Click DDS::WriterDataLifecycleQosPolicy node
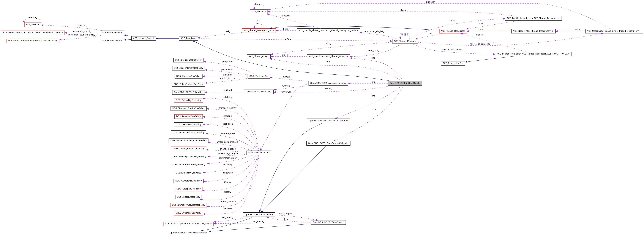 coord(188,141)
